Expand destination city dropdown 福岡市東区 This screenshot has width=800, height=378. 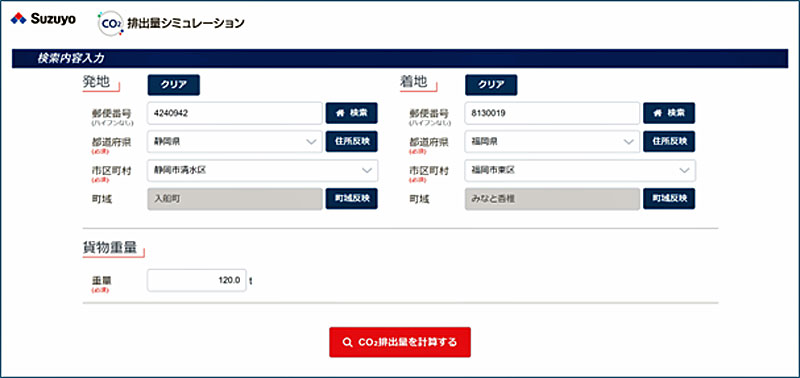point(580,170)
